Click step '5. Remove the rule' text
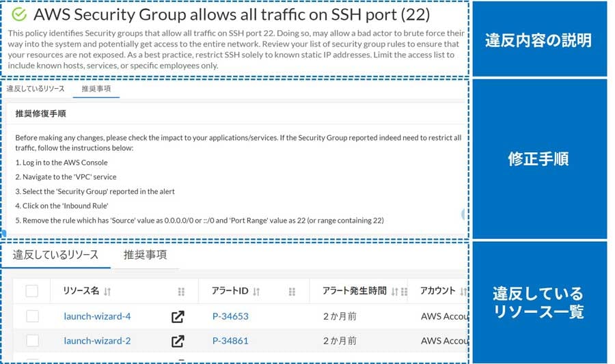Image resolution: width=615 pixels, height=364 pixels. pyautogui.click(x=200, y=220)
